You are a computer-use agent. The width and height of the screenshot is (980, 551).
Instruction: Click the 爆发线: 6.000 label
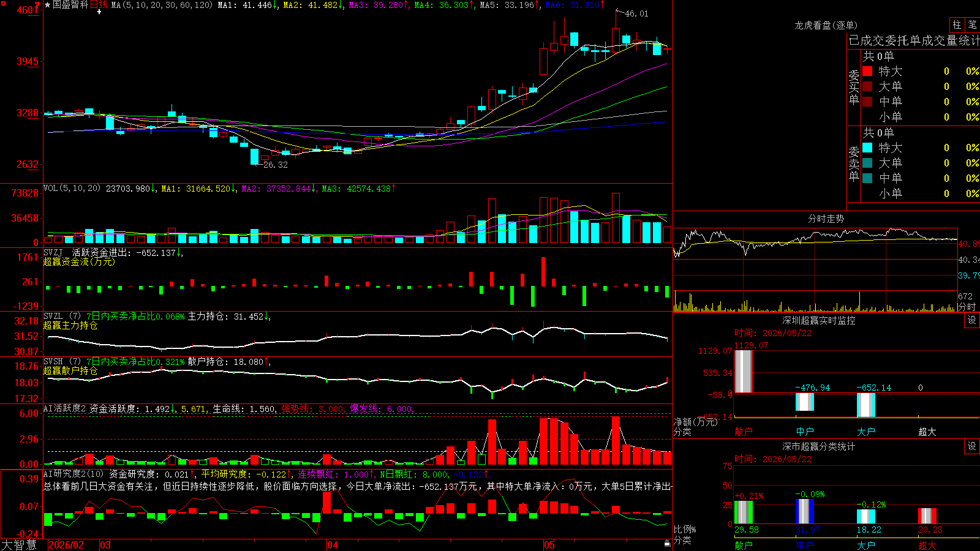coord(382,408)
